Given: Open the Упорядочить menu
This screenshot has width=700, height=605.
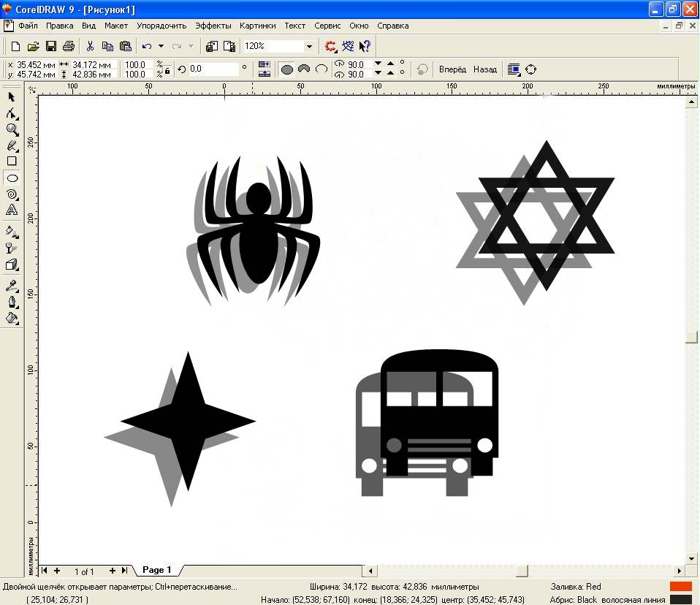Looking at the screenshot, I should [161, 26].
